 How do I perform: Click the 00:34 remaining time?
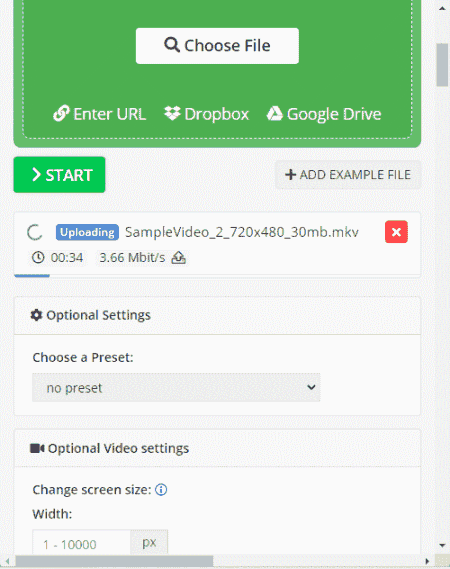point(67,258)
